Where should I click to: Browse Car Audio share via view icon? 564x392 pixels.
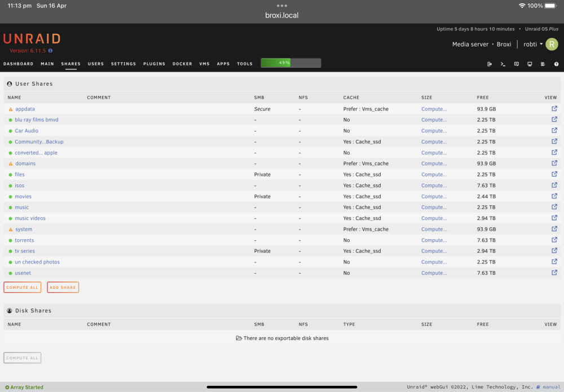tap(554, 130)
